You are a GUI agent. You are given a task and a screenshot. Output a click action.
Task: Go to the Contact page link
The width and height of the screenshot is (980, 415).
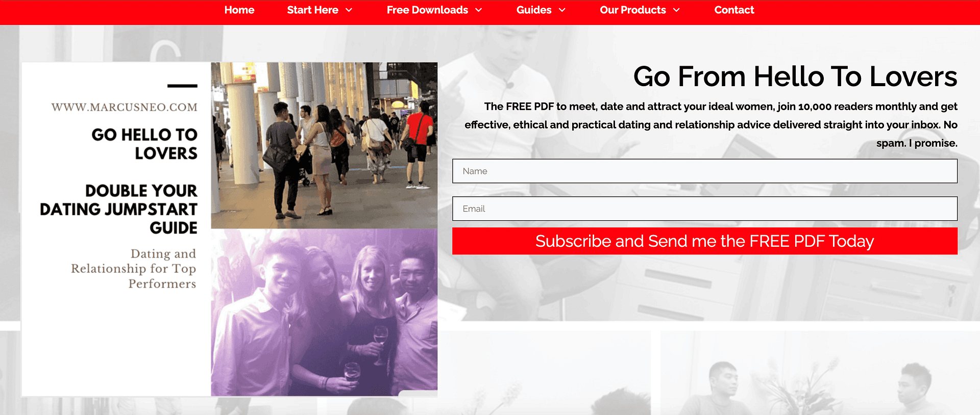click(x=734, y=10)
